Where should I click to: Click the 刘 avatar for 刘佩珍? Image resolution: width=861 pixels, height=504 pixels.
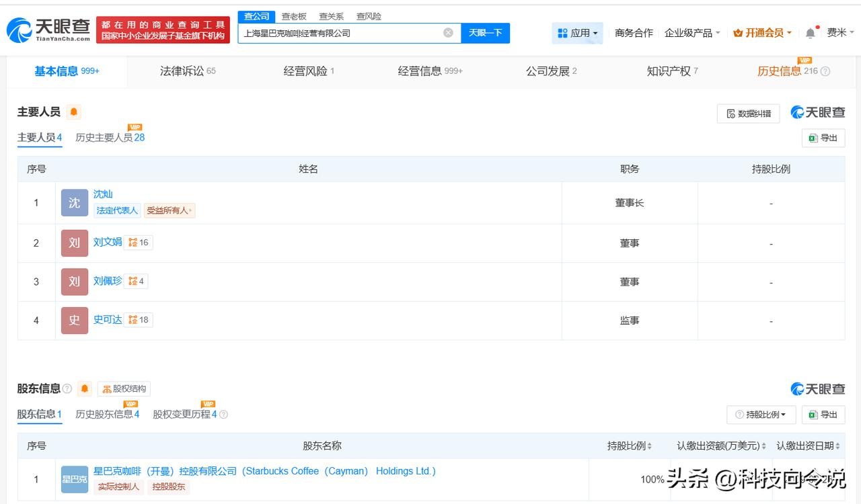tap(75, 282)
